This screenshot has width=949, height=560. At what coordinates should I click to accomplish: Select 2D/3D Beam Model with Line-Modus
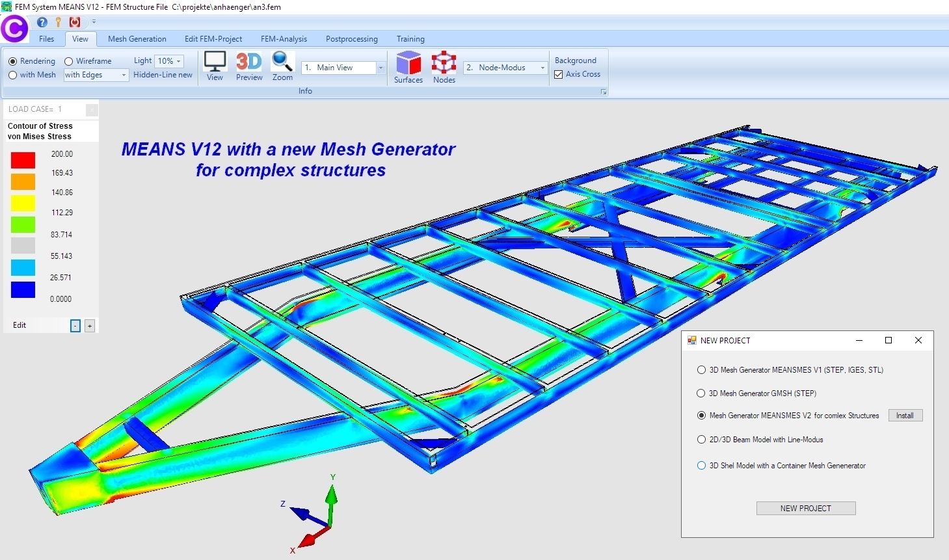pyautogui.click(x=701, y=440)
